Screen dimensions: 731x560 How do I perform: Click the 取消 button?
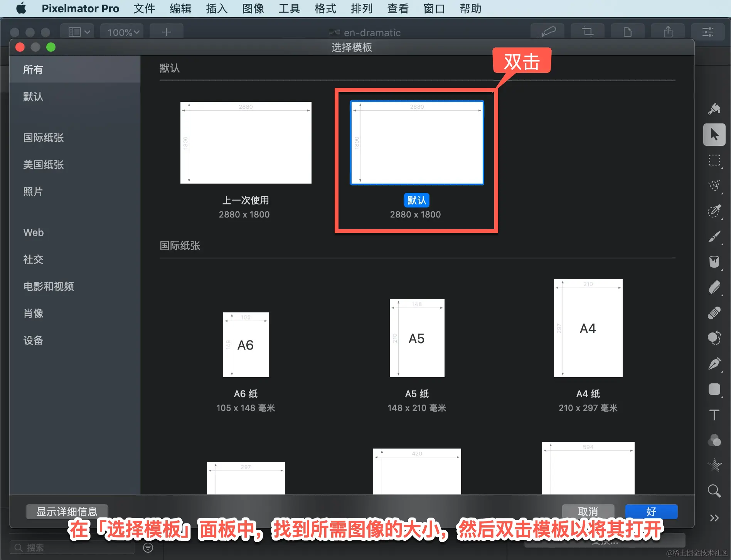[588, 511]
